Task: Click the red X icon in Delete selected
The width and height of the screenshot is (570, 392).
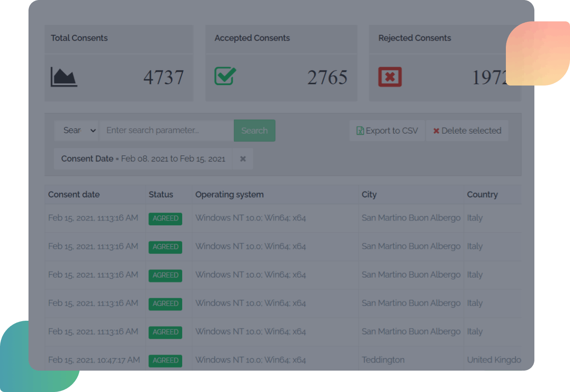Action: coord(436,131)
